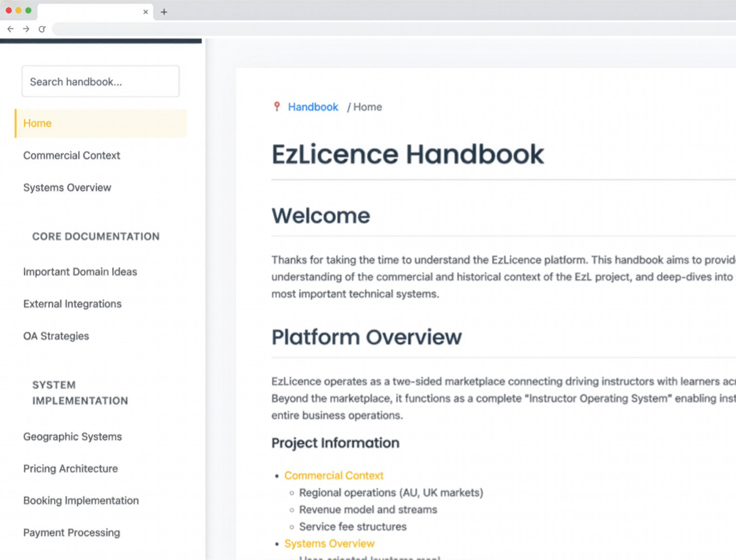Follow the Commercial Context content link
The height and width of the screenshot is (560, 736).
click(x=334, y=476)
